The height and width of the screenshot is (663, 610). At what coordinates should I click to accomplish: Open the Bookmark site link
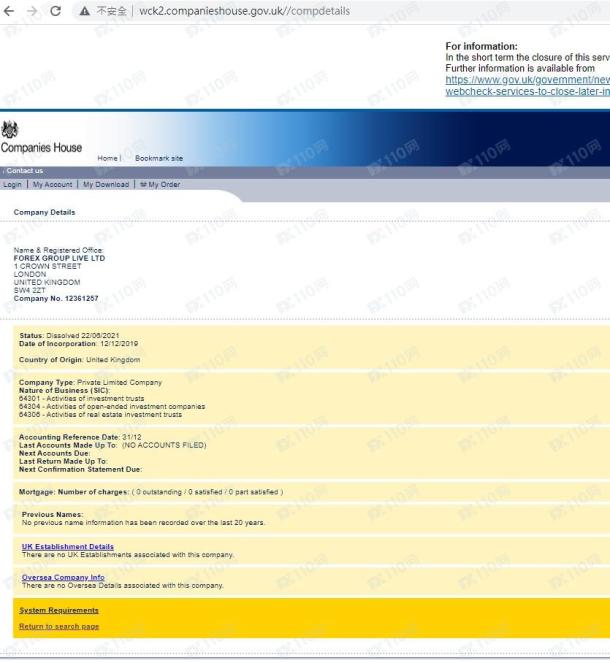coord(159,158)
